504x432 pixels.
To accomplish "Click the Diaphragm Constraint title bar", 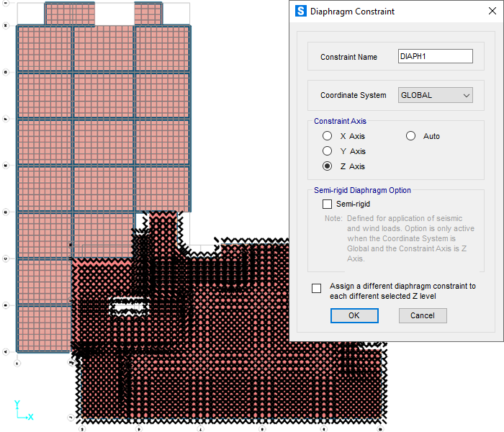I will 396,12.
